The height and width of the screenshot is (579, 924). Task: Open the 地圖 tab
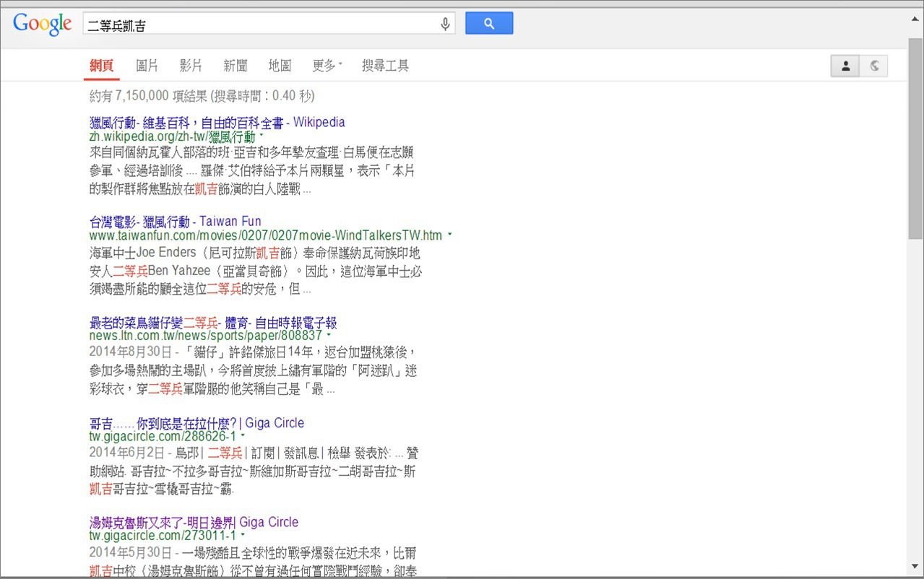(280, 66)
